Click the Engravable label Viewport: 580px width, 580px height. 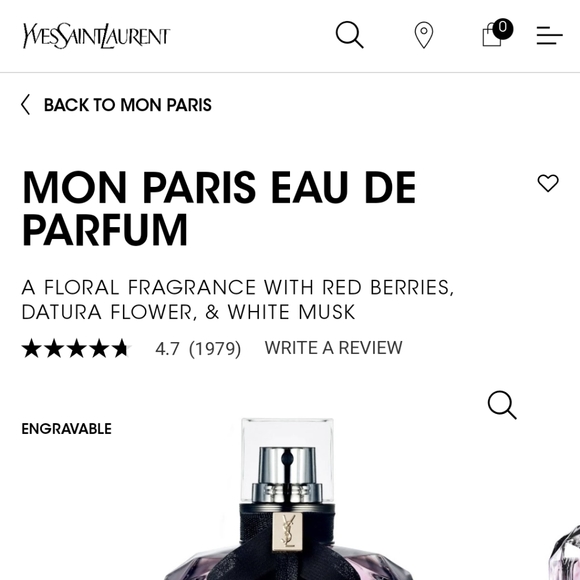[67, 429]
